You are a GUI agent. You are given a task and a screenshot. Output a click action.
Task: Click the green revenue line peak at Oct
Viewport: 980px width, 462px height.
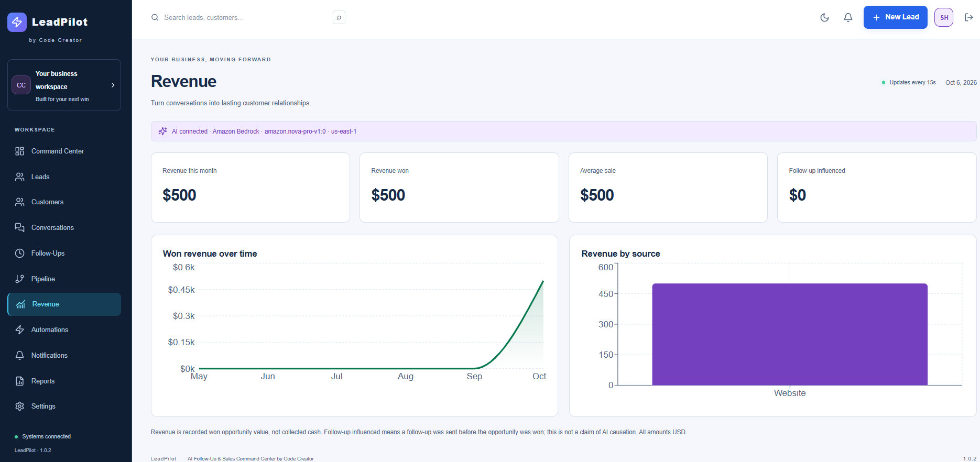pos(543,282)
